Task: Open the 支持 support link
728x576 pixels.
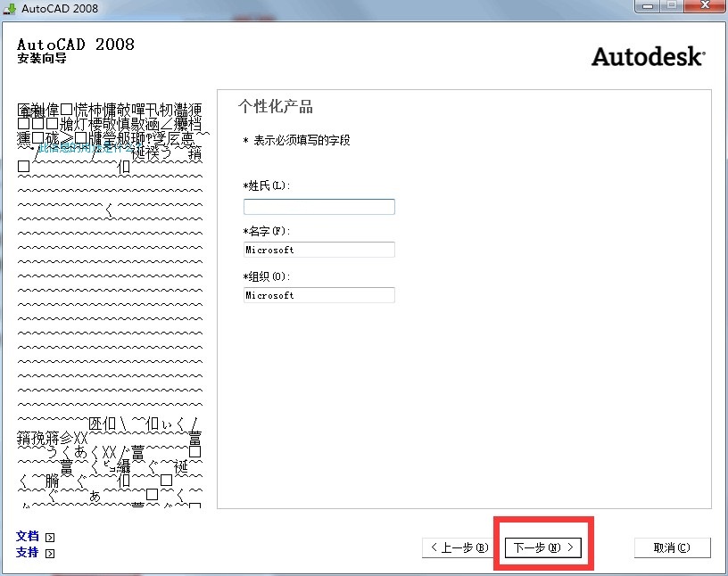Action: tap(28, 553)
